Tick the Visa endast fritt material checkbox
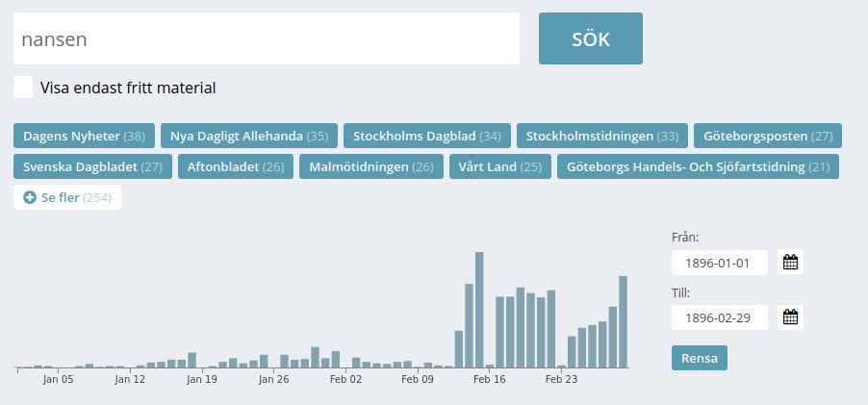The height and width of the screenshot is (405, 868). 23,88
